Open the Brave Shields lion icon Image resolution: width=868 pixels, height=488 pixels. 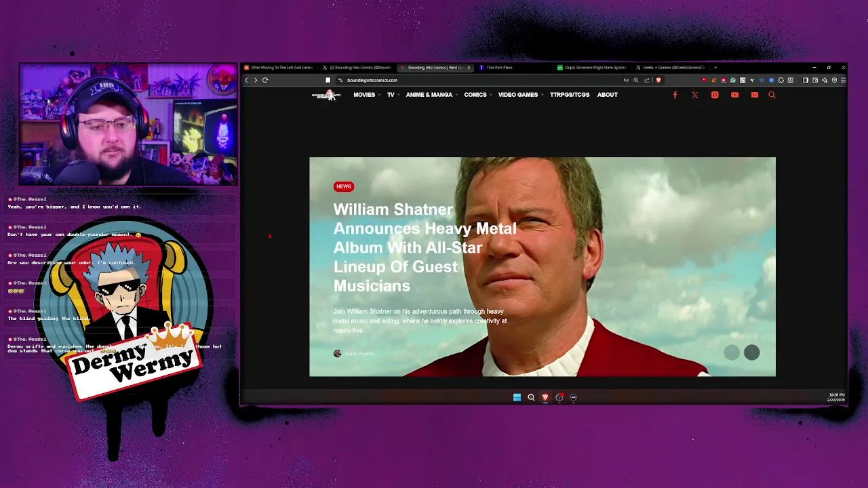(x=658, y=80)
